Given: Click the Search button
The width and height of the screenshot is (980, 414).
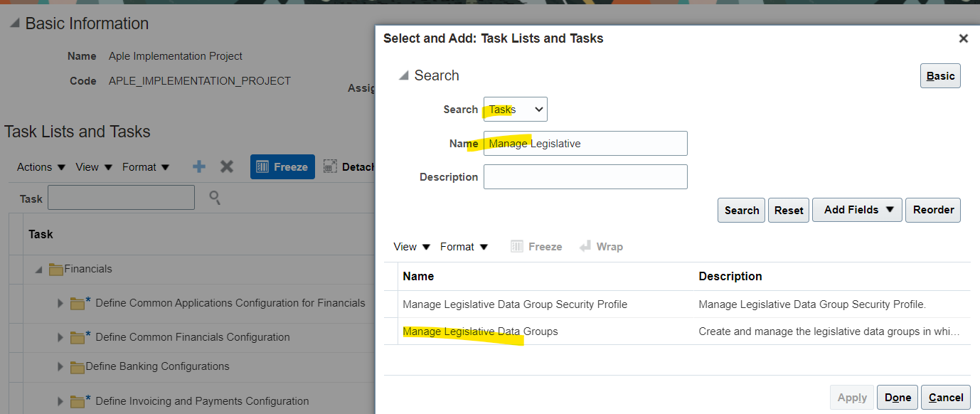Looking at the screenshot, I should click(x=741, y=211).
